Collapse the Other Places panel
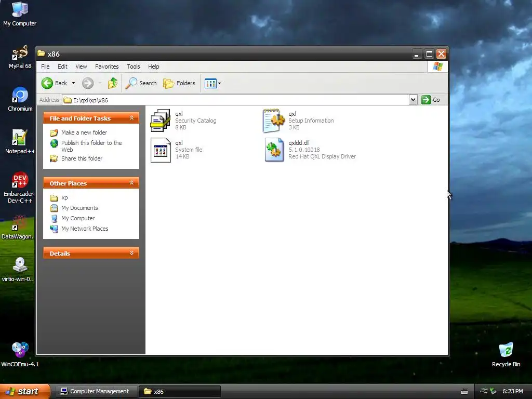 point(131,183)
